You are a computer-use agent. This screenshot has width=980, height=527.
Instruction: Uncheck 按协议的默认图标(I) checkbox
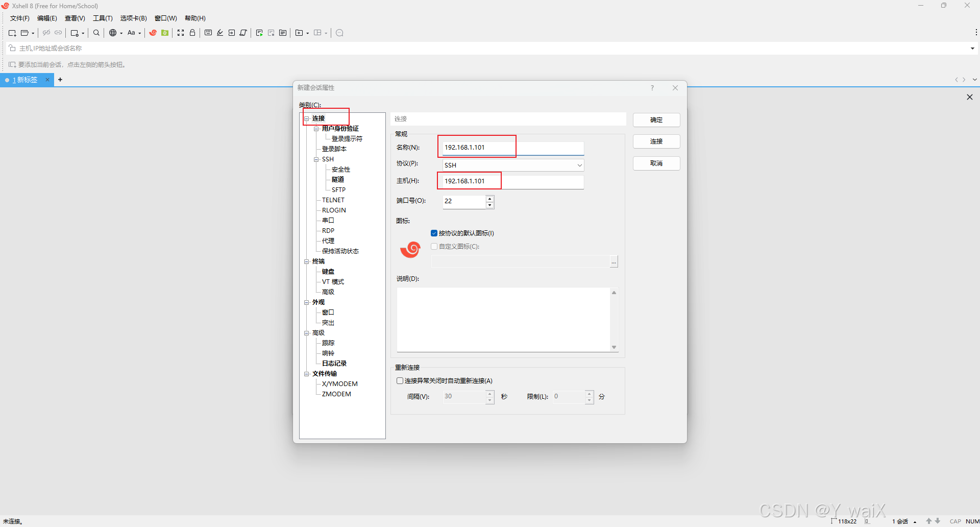[x=434, y=233]
